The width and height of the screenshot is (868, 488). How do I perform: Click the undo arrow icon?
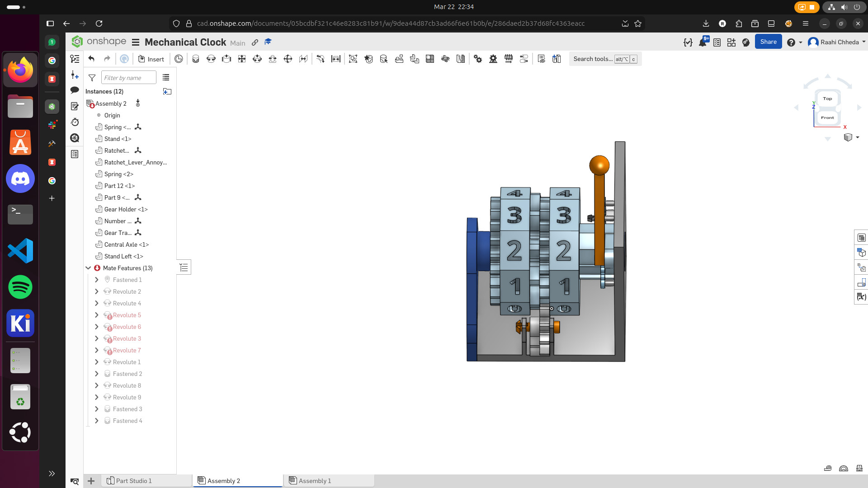coord(91,59)
